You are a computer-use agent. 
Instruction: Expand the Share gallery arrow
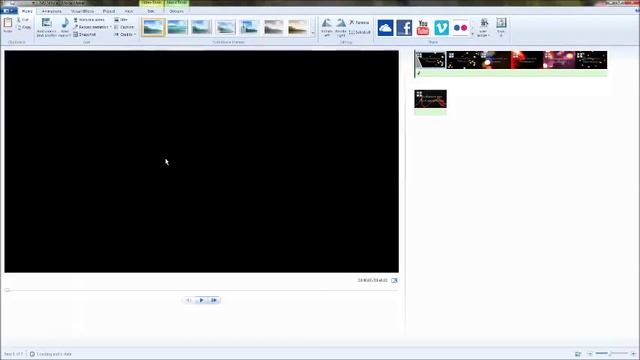(473, 33)
